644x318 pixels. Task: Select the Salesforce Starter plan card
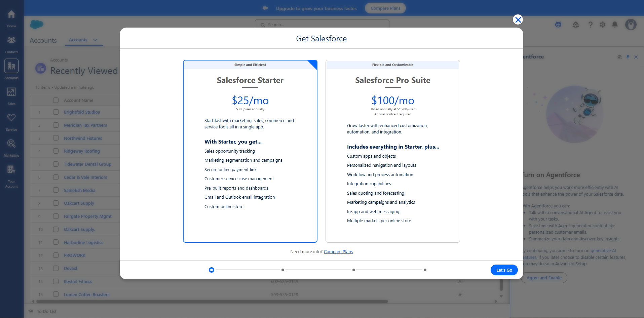coord(250,151)
